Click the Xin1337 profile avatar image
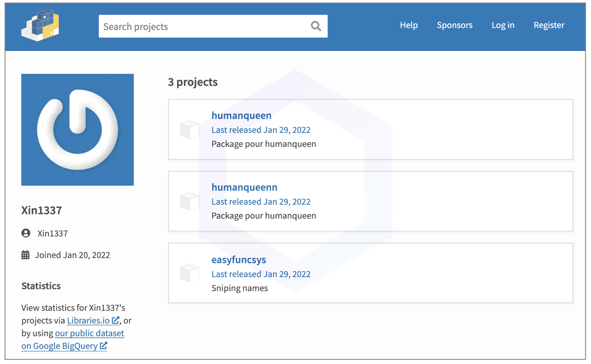This screenshot has width=591, height=364. point(77,130)
